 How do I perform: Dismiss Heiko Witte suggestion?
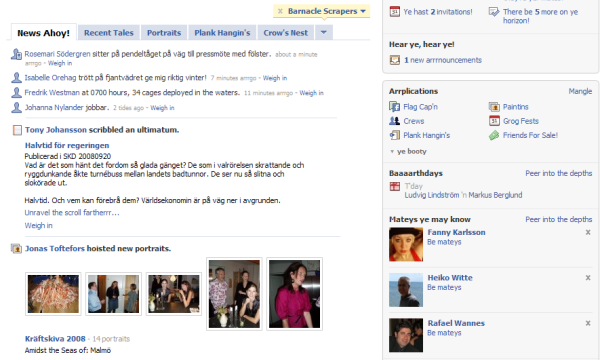pos(588,278)
